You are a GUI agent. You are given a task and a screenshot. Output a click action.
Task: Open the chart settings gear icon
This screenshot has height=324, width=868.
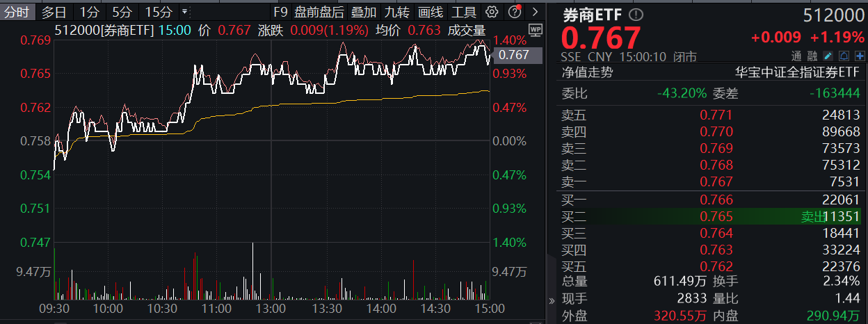[492, 12]
